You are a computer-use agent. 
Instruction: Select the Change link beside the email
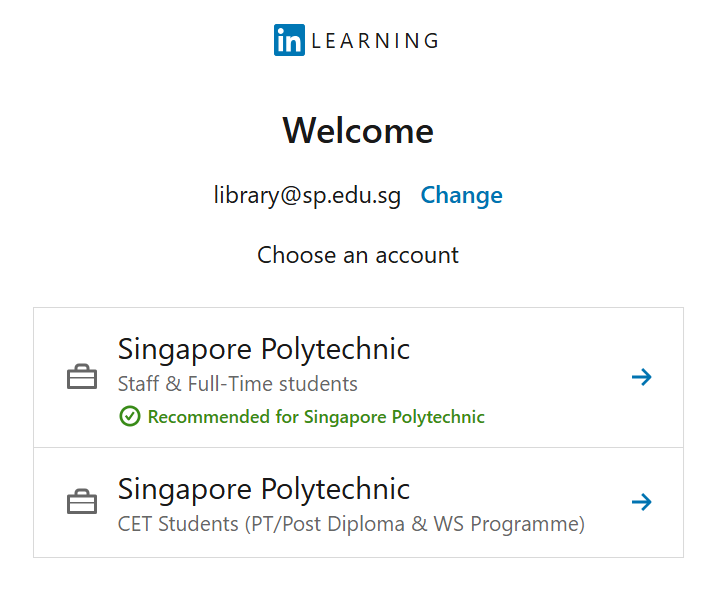tap(461, 195)
